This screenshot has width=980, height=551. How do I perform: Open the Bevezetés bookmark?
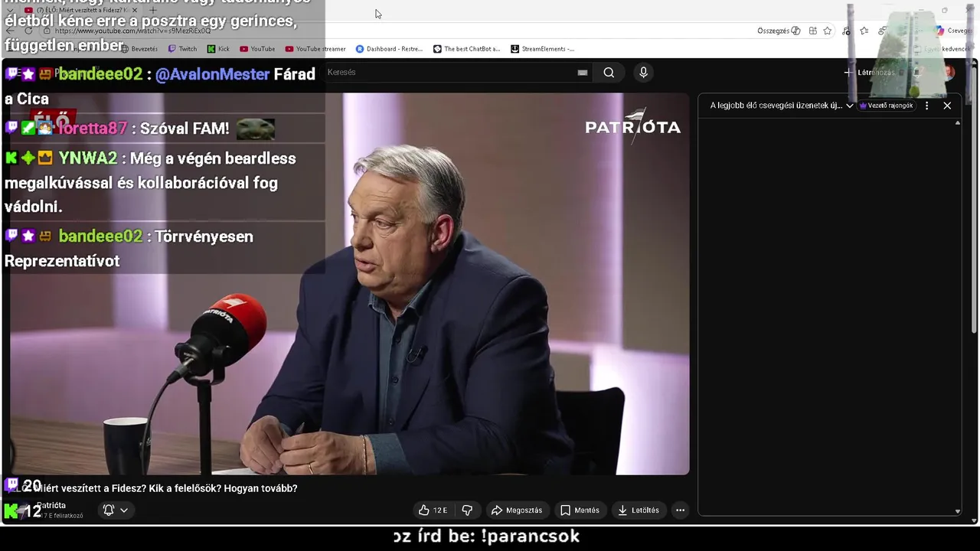pos(139,49)
